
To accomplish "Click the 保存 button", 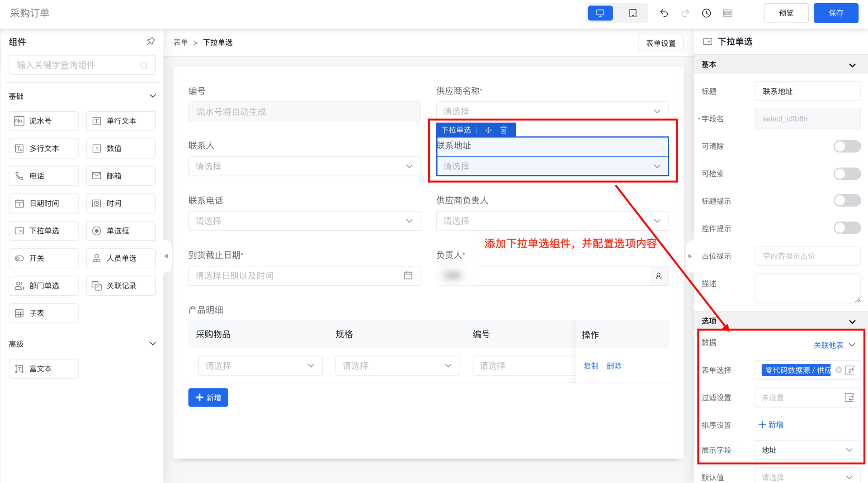I will pos(835,13).
